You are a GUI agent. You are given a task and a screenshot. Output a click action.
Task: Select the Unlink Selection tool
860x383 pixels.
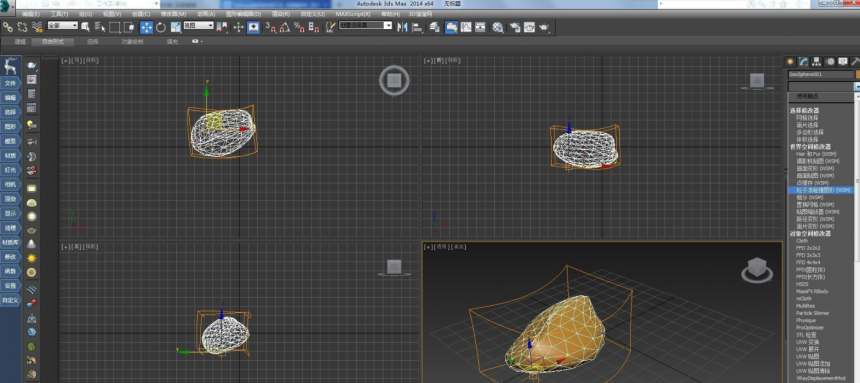(x=22, y=26)
